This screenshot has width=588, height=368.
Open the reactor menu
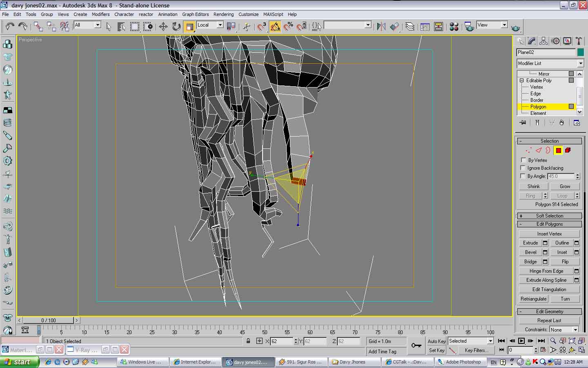tap(146, 14)
